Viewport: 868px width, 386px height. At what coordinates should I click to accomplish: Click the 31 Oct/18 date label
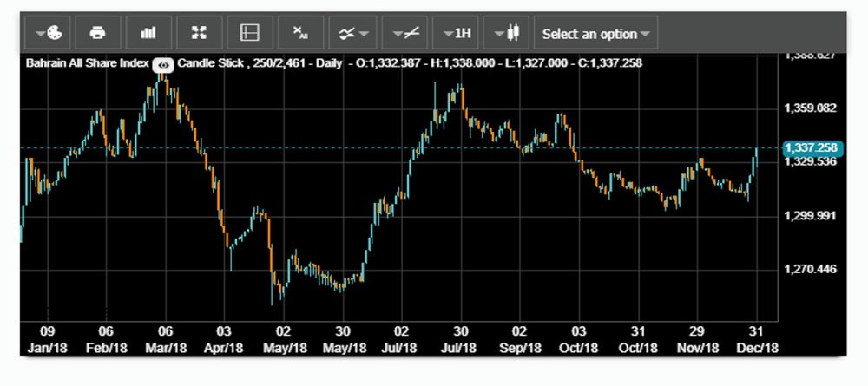pyautogui.click(x=638, y=339)
